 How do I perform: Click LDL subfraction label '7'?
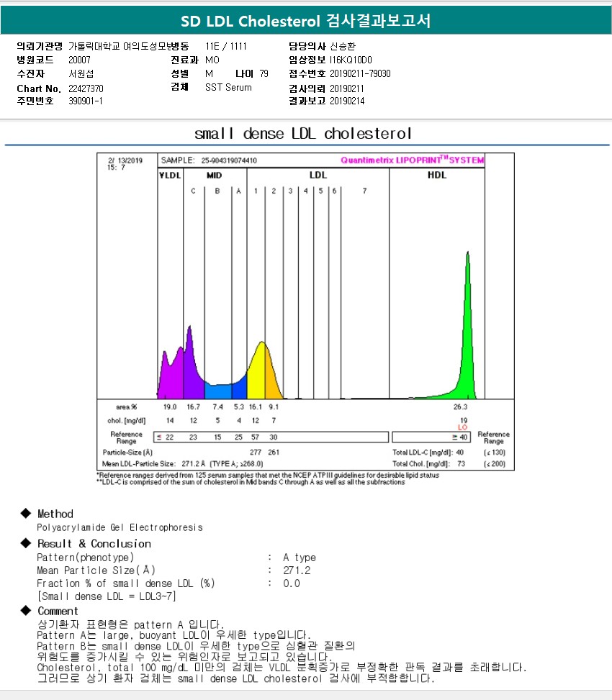(x=364, y=191)
